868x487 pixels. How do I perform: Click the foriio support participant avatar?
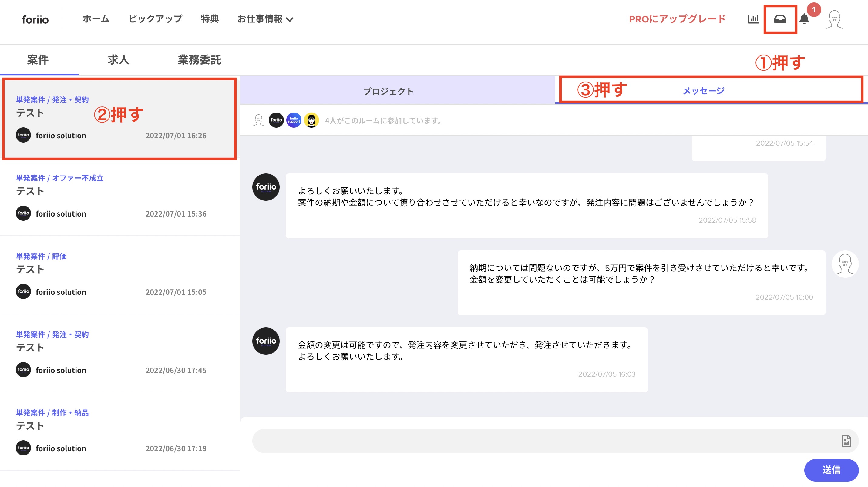pyautogui.click(x=294, y=120)
